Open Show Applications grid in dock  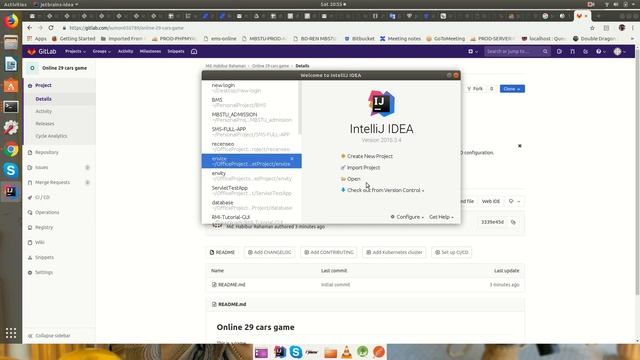[11, 333]
